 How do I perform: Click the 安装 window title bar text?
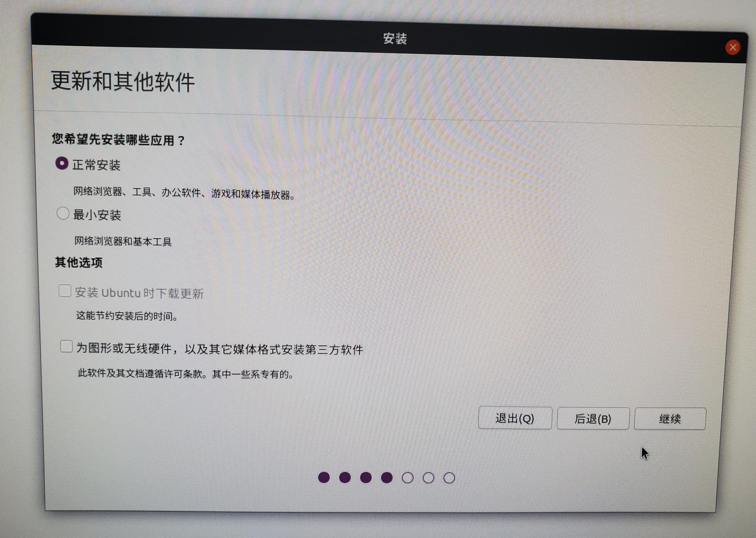(x=395, y=38)
